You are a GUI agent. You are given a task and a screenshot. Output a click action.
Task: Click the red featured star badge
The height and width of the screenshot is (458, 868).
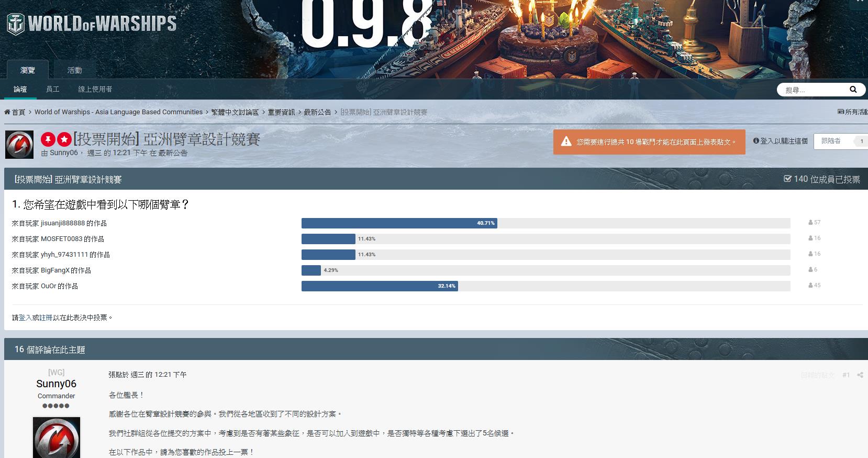pos(64,139)
